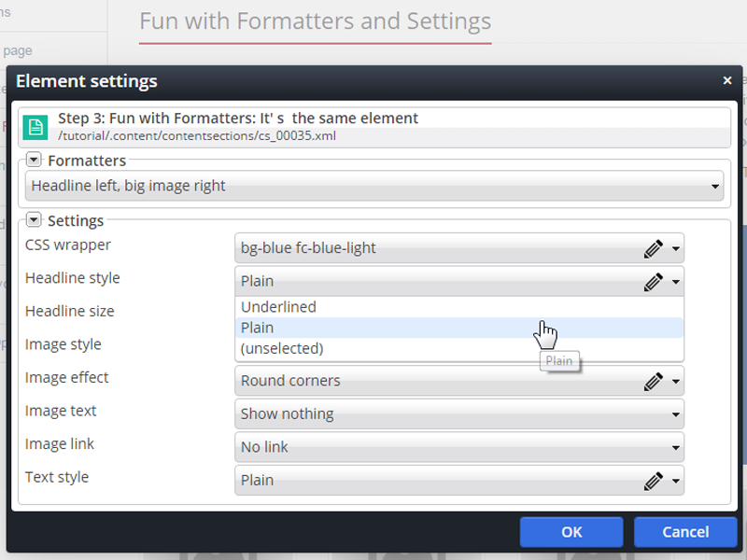
Task: Click the Cancel button
Action: click(685, 532)
